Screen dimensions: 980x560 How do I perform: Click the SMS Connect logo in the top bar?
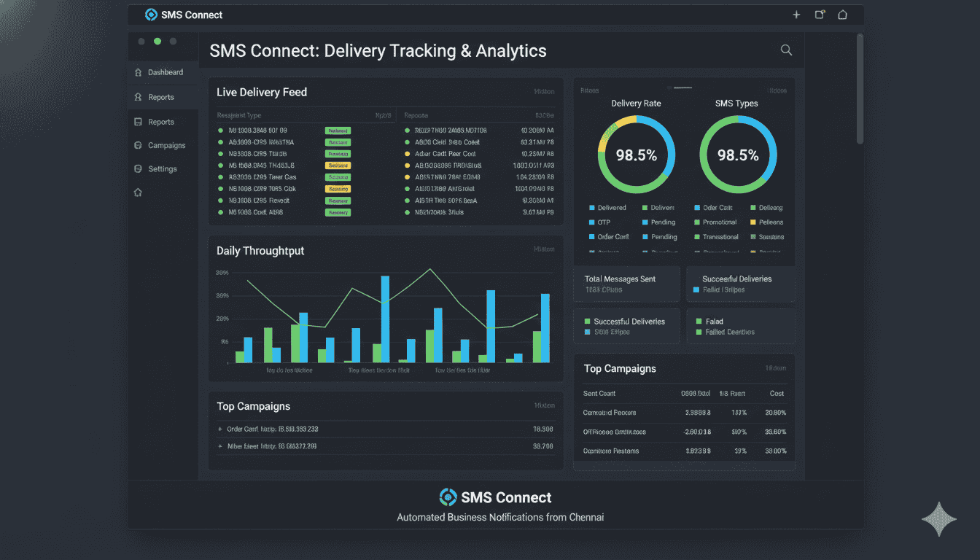(x=152, y=14)
